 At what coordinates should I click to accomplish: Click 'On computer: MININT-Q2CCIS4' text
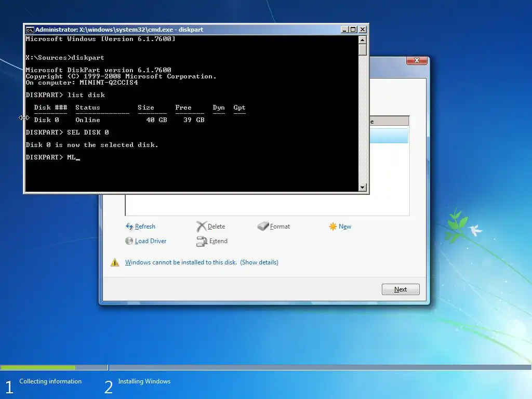click(82, 83)
